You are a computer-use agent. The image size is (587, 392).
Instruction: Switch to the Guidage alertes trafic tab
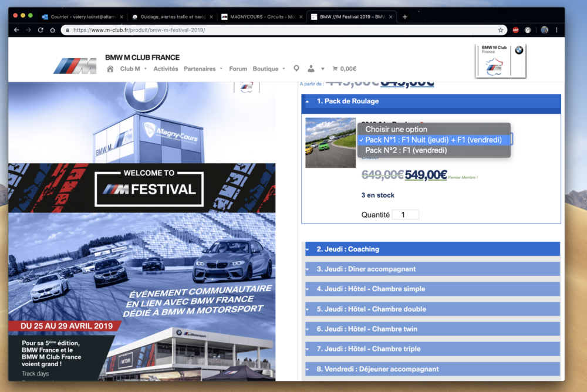tap(172, 17)
